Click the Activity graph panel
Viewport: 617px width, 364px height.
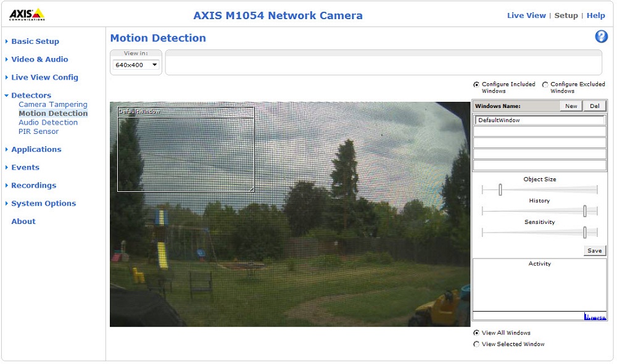click(539, 289)
